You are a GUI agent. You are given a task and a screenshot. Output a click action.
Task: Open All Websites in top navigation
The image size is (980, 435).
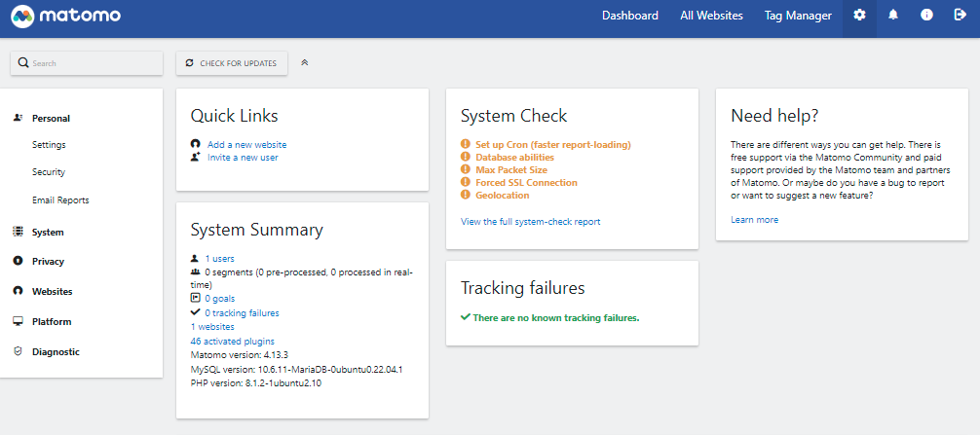click(x=711, y=16)
